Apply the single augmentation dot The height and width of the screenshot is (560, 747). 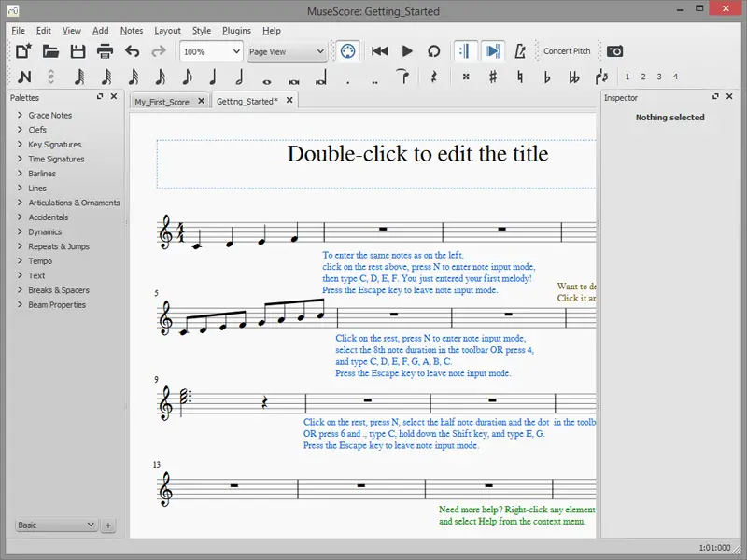(x=348, y=81)
